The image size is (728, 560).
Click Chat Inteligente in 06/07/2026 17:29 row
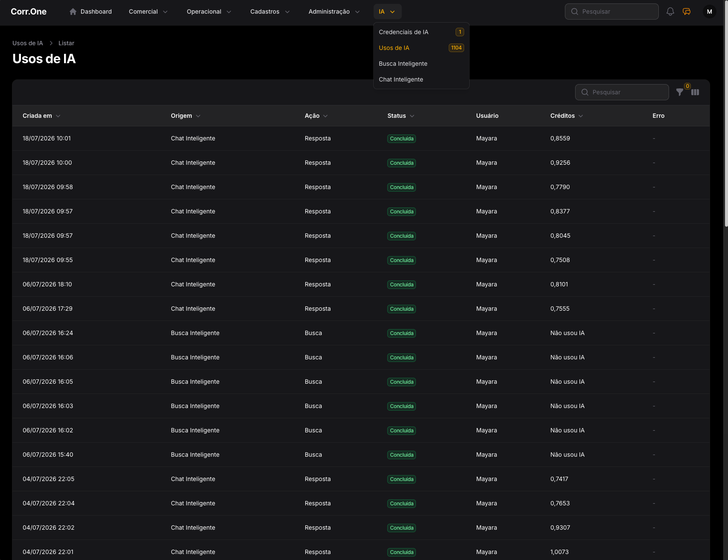click(193, 309)
